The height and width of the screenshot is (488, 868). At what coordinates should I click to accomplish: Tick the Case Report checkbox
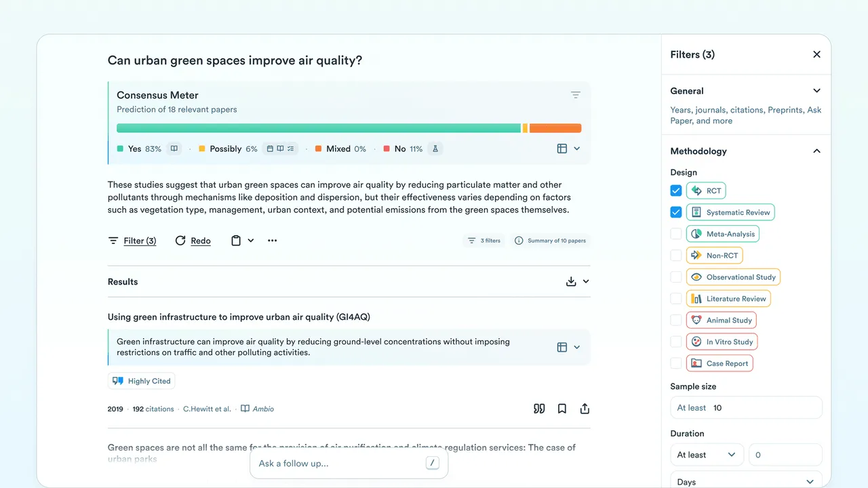(676, 363)
